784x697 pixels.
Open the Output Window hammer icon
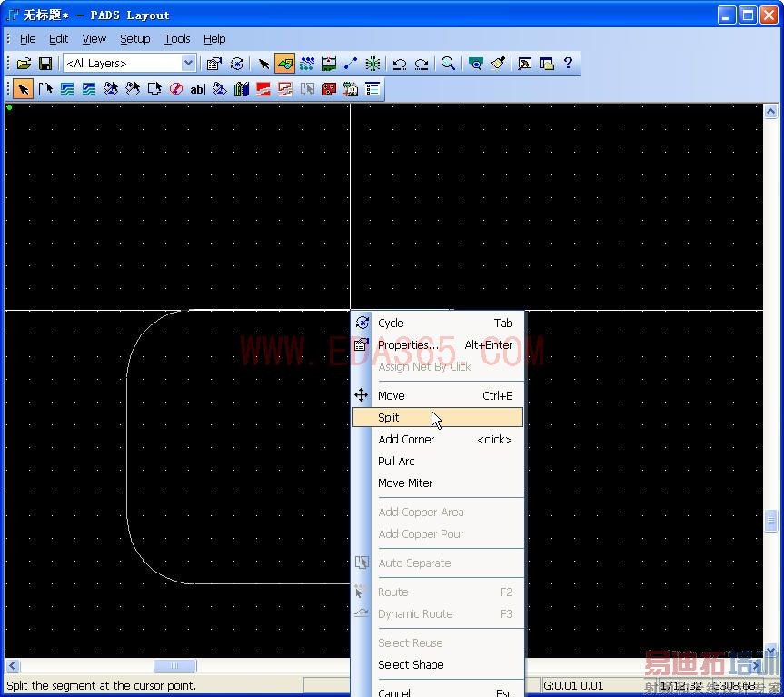524,64
